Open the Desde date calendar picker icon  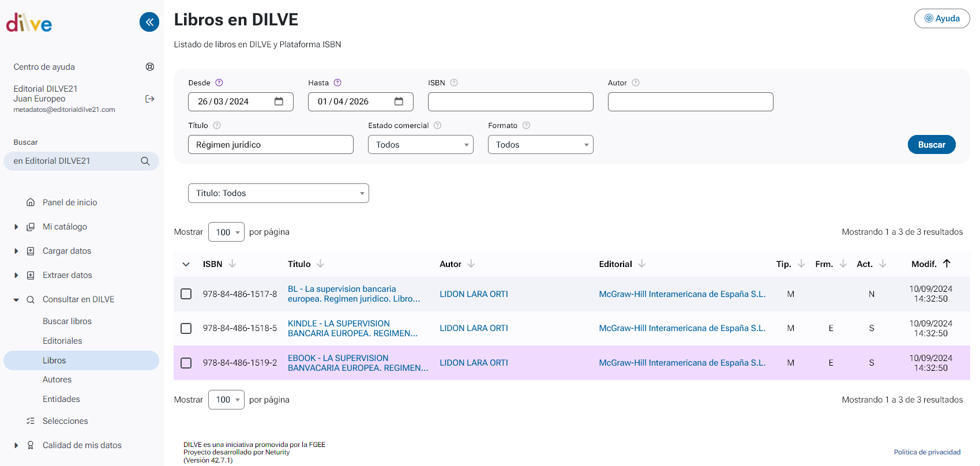[x=279, y=102]
